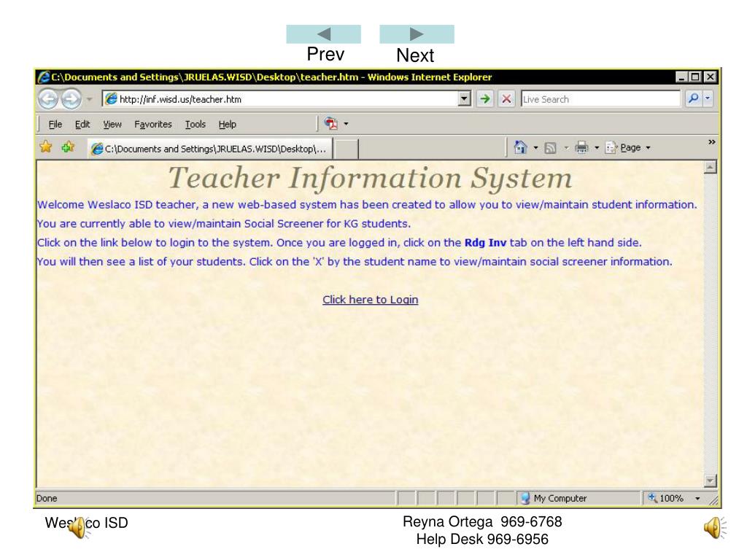Click the Reyna Ortega 969-6768 text
This screenshot has width=747, height=560.
[482, 521]
